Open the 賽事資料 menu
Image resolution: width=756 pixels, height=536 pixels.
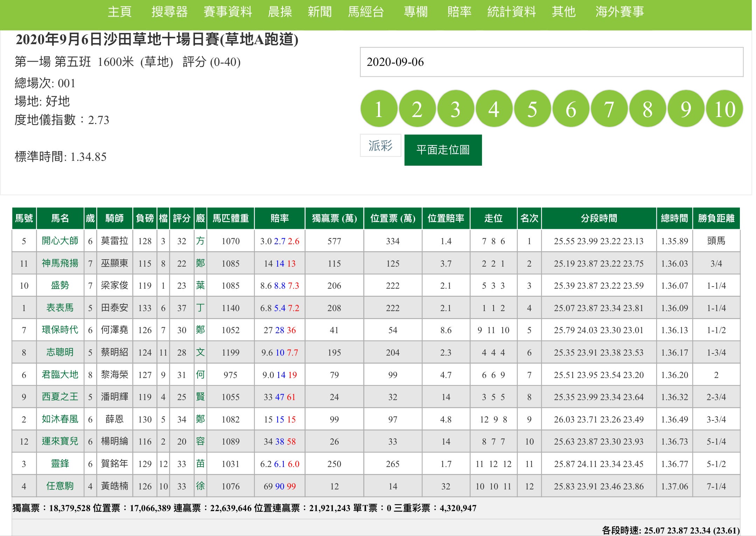[228, 12]
